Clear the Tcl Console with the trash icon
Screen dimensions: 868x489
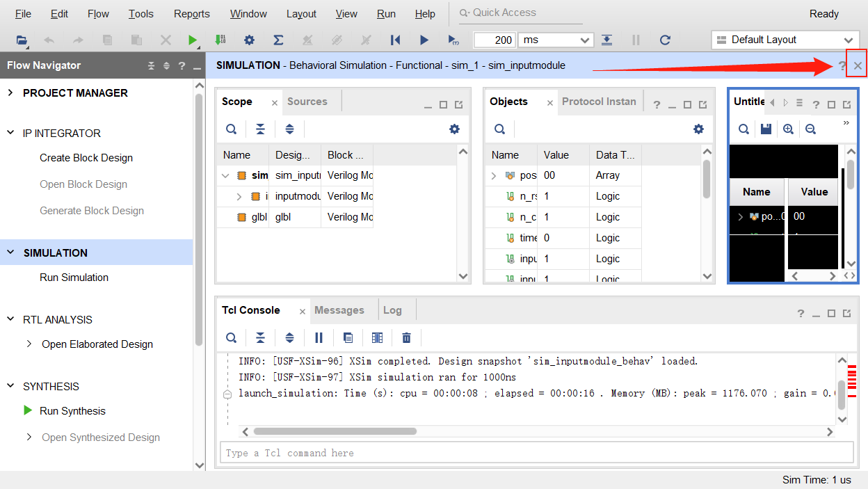(x=407, y=337)
